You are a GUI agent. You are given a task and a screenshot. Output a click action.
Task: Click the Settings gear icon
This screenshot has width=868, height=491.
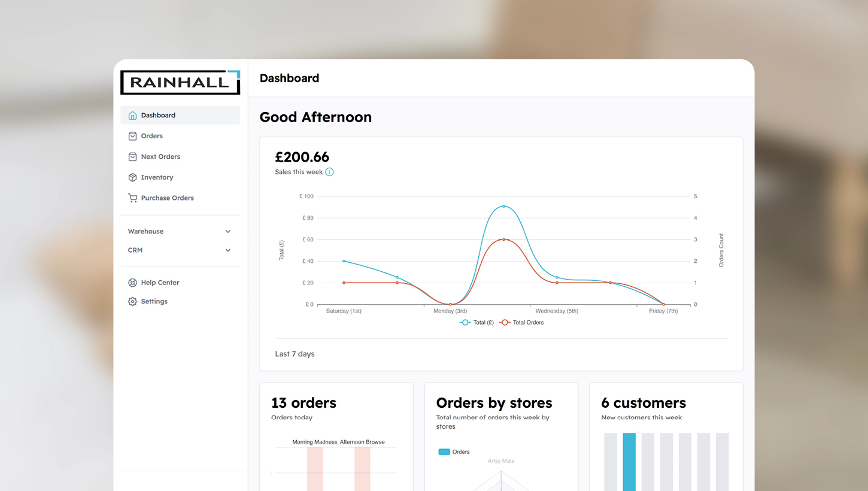[132, 302]
